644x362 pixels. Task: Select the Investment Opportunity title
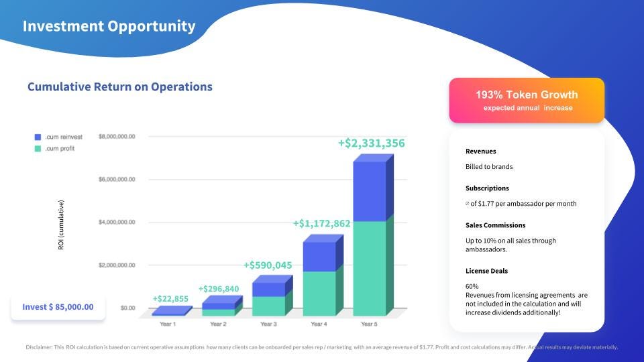pos(109,26)
